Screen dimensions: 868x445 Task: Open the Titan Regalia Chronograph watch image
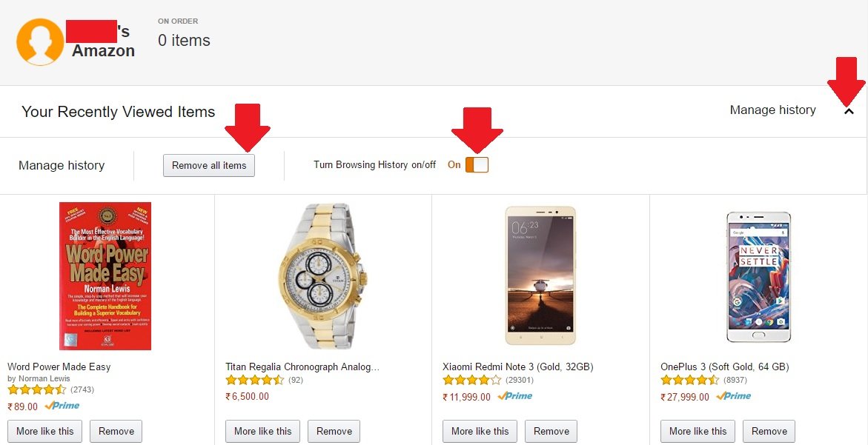[x=322, y=276]
